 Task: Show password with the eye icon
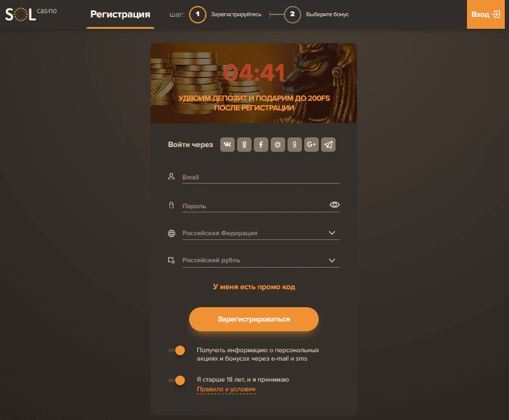click(x=334, y=205)
